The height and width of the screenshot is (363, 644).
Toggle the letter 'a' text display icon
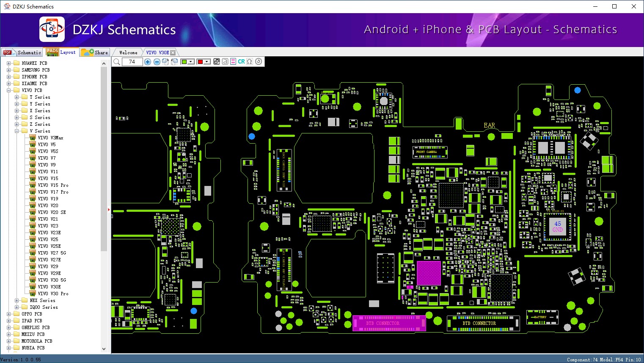tap(225, 61)
